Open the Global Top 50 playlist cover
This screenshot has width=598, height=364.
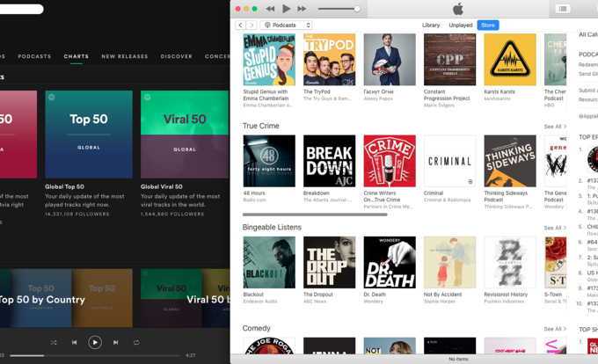[89, 135]
